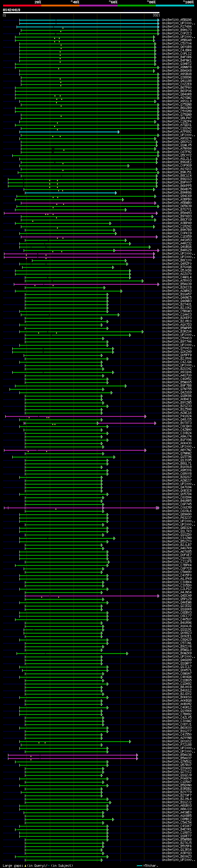Screen dimensions: 197x868
Task: Click hit label UniRef100_A7QDX1
Action: (177, 125)
